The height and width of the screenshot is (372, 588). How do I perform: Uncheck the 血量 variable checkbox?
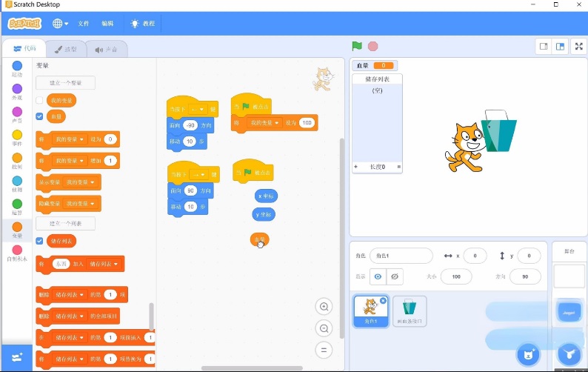click(x=40, y=116)
